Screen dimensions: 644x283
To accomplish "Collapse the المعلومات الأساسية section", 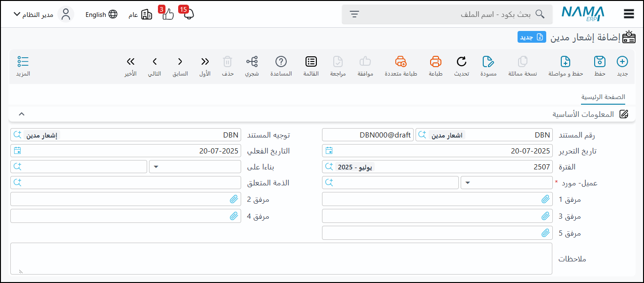I will point(21,114).
